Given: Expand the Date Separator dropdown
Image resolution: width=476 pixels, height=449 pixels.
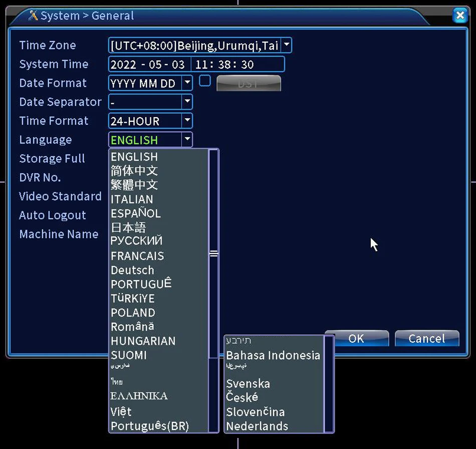Looking at the screenshot, I should 187,102.
